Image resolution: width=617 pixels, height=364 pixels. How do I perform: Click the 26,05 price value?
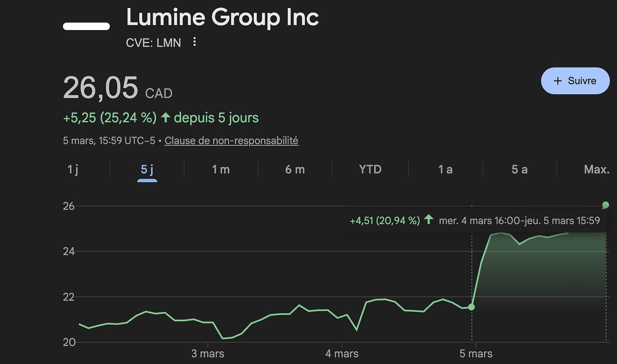coord(100,88)
